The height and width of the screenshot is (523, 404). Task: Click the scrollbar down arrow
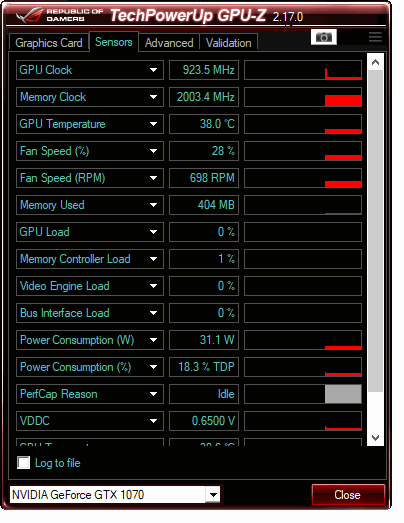click(x=375, y=438)
